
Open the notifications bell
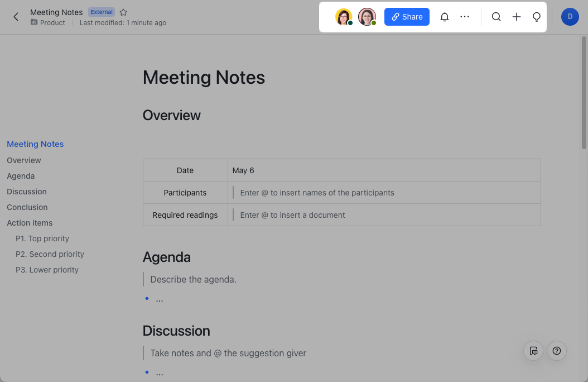coord(445,17)
